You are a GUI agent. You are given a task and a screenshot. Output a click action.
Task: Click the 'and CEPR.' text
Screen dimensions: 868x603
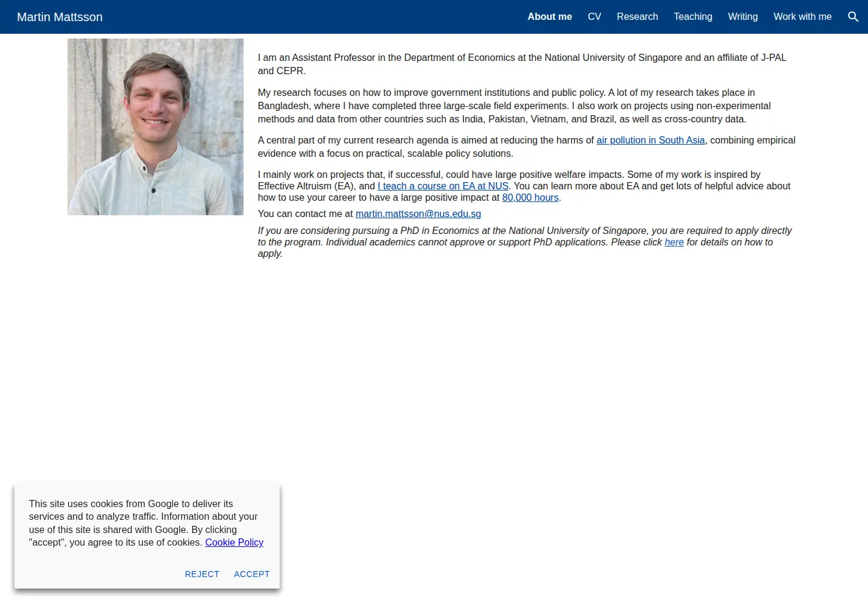click(281, 71)
